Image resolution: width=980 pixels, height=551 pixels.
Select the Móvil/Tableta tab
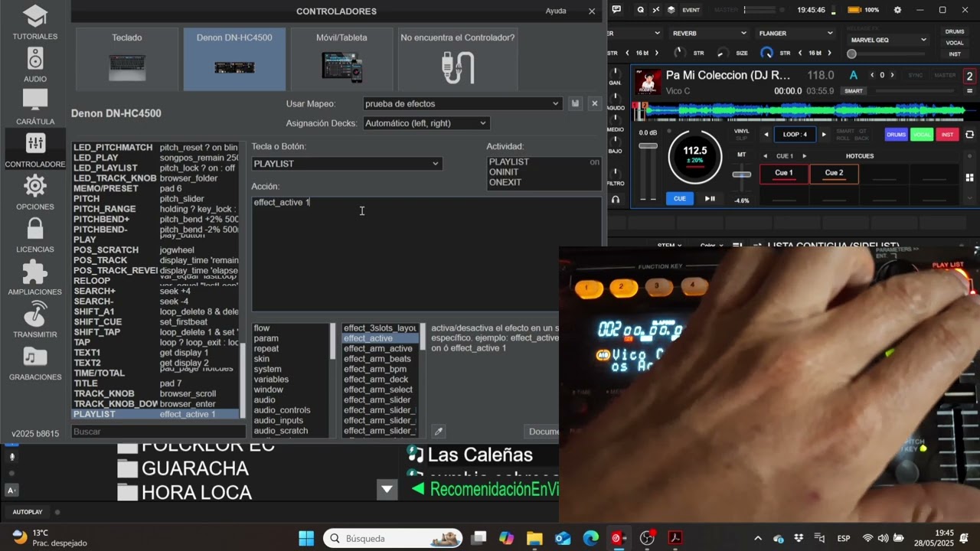point(341,59)
